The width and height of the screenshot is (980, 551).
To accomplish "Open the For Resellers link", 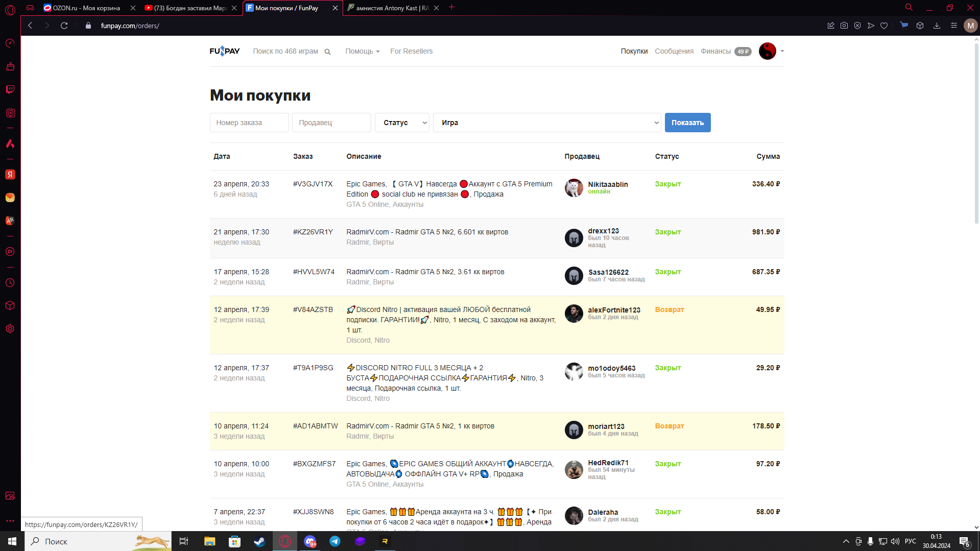I will (x=411, y=51).
